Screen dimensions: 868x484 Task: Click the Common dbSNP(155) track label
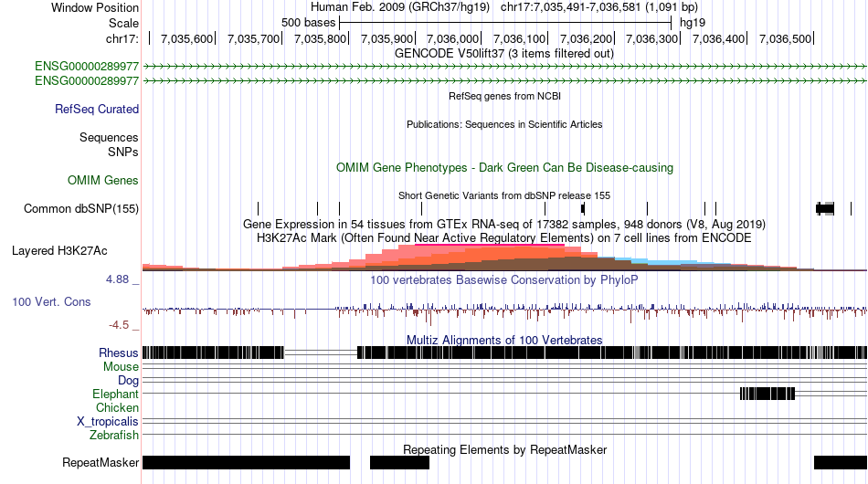[x=81, y=208]
